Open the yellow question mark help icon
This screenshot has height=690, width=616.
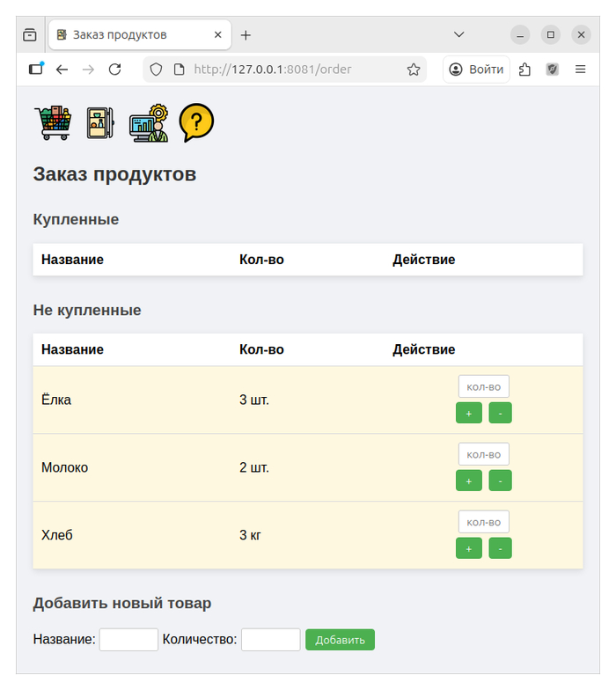(x=196, y=123)
